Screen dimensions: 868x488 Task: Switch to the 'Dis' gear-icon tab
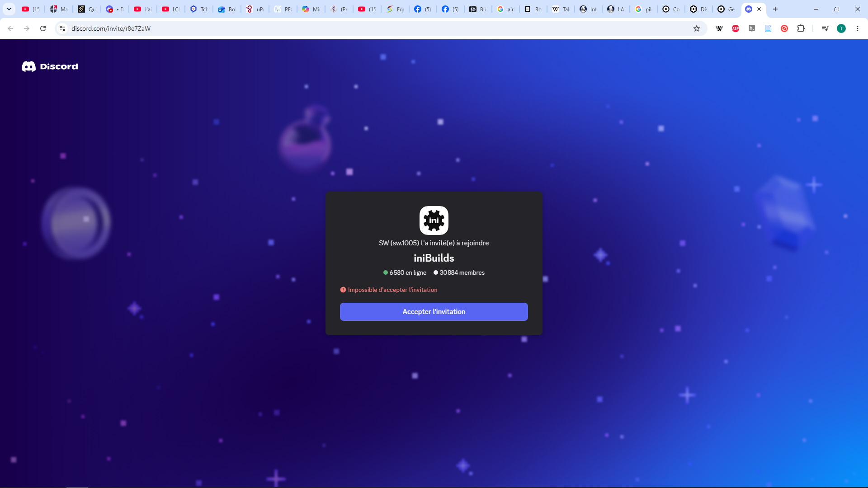coord(699,9)
